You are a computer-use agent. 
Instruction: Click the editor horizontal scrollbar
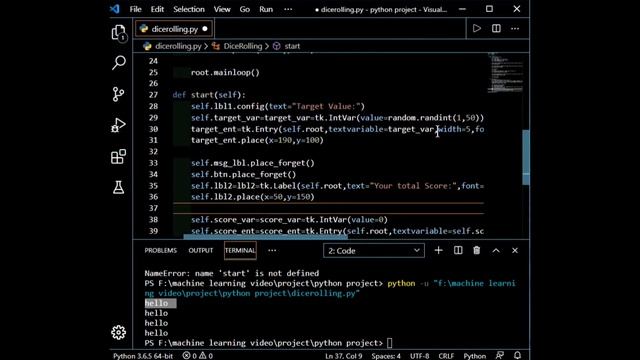[265, 236]
